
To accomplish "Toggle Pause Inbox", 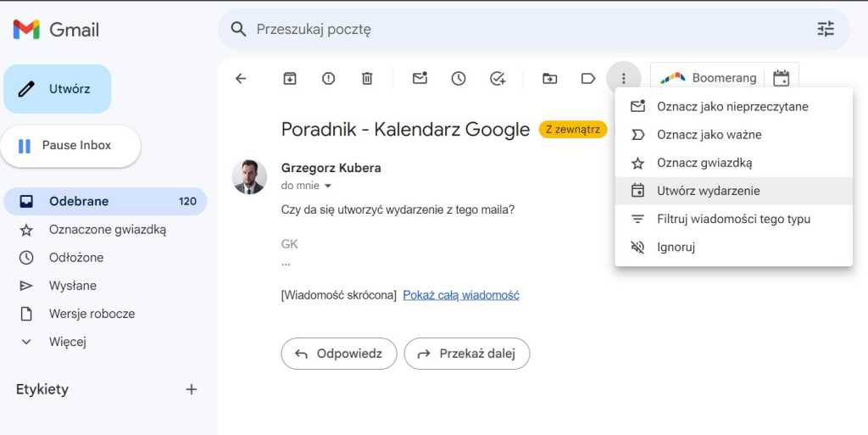I will (70, 146).
